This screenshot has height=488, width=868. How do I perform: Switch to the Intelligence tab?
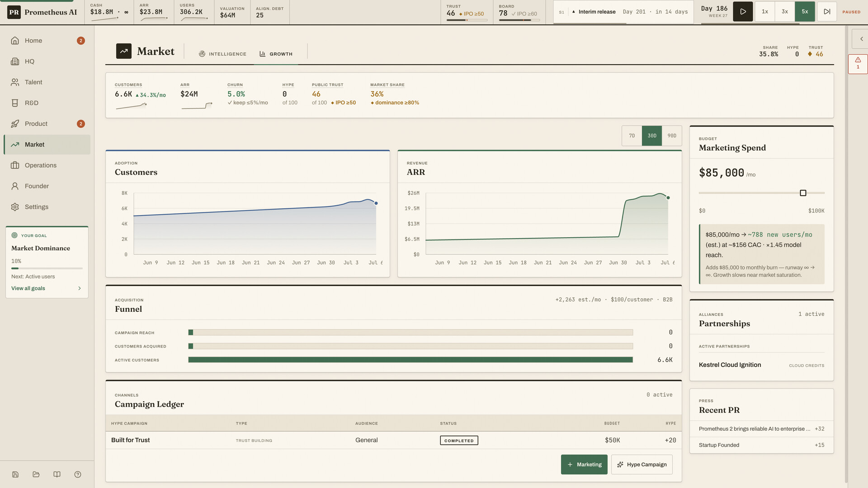[223, 54]
